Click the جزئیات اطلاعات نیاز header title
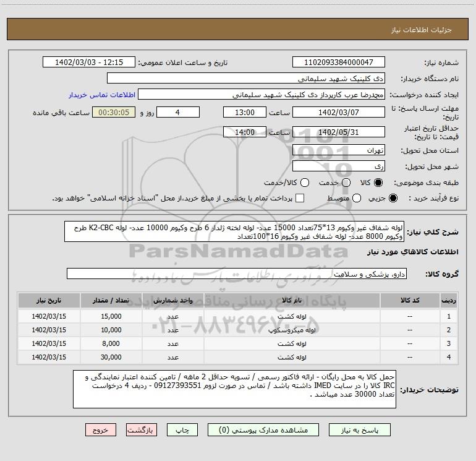 [x=421, y=30]
